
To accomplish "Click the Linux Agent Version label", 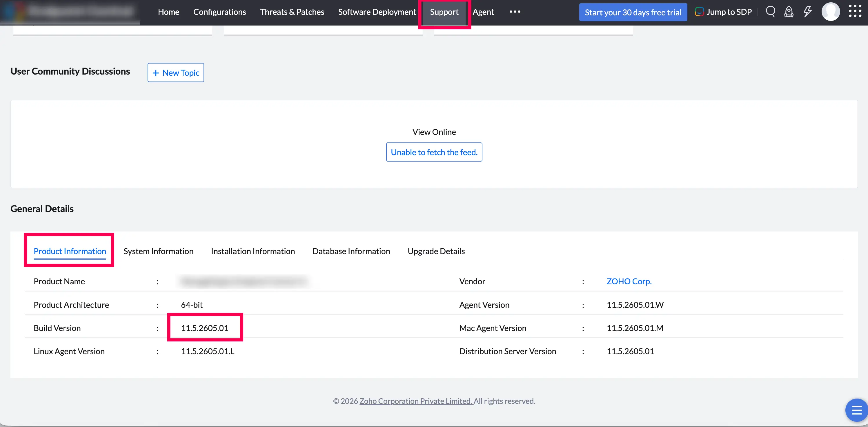I will coord(69,351).
